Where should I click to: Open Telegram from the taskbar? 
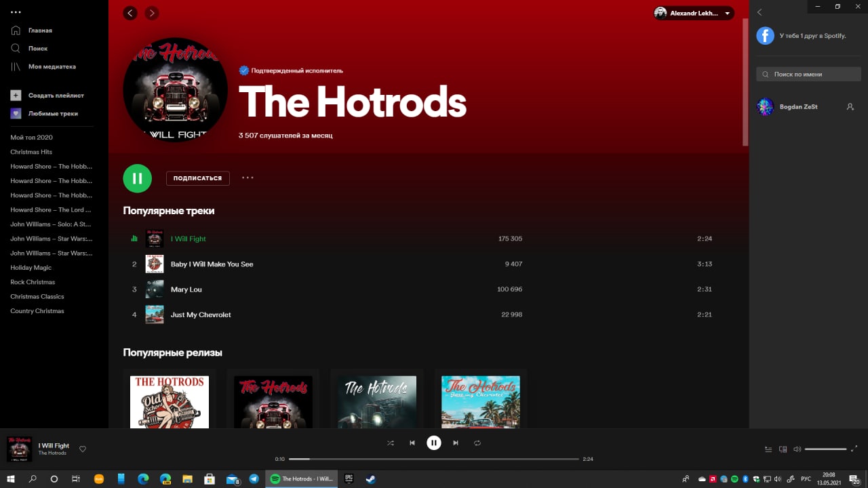[x=254, y=479]
